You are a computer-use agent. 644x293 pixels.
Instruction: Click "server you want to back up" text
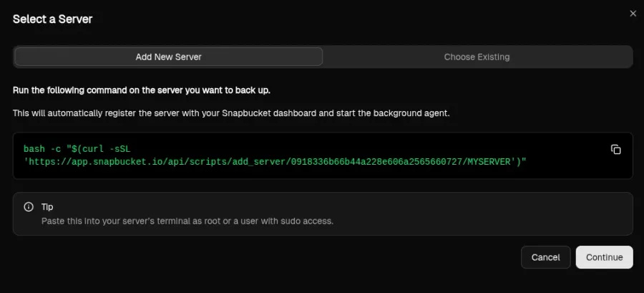[214, 91]
